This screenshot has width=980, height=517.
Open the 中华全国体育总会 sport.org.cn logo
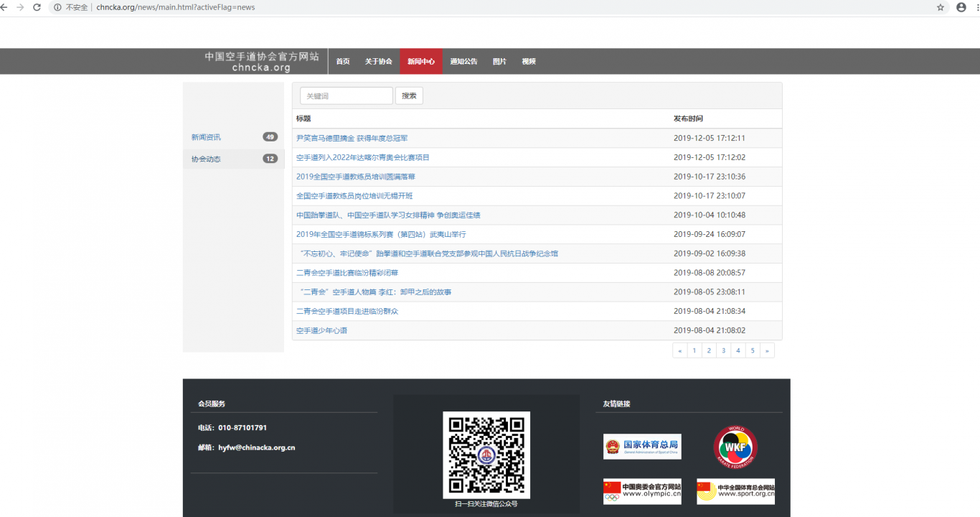coord(735,491)
